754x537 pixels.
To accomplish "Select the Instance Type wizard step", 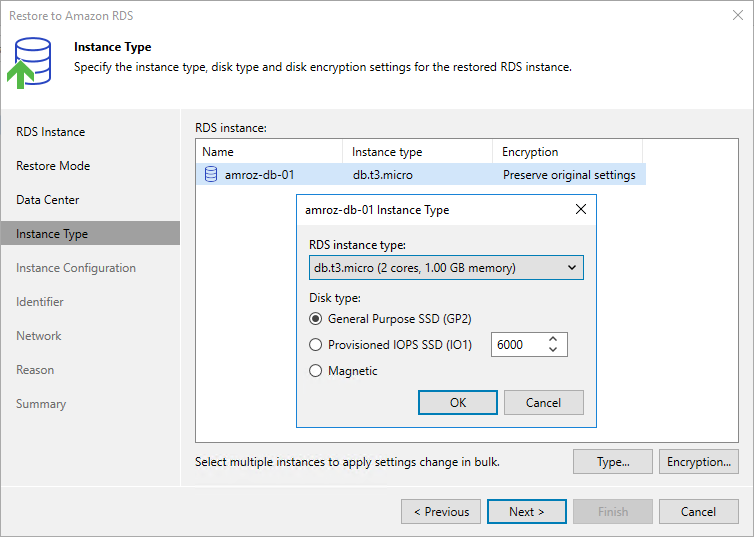I will (90, 234).
